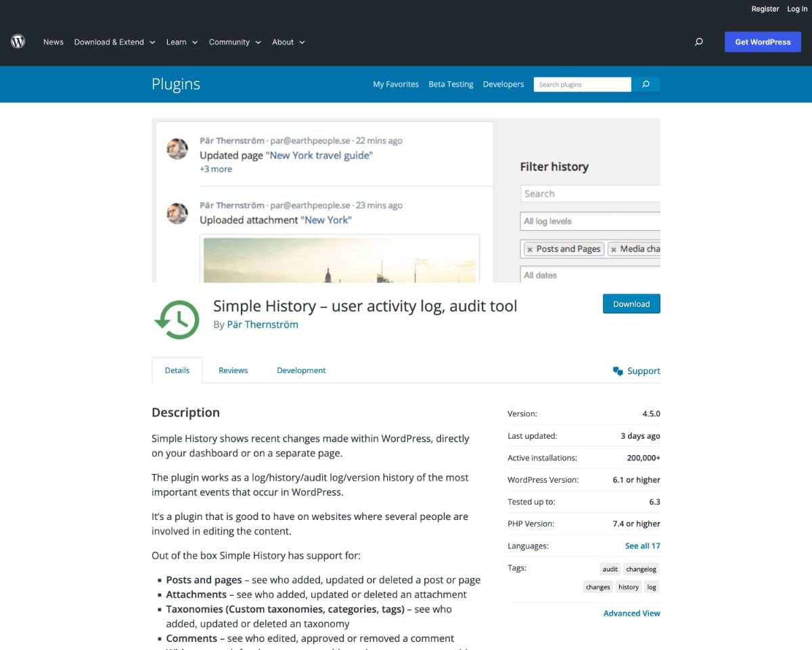Click the plugin banner screenshot image
Screen dimensions: 812x650
click(406, 200)
